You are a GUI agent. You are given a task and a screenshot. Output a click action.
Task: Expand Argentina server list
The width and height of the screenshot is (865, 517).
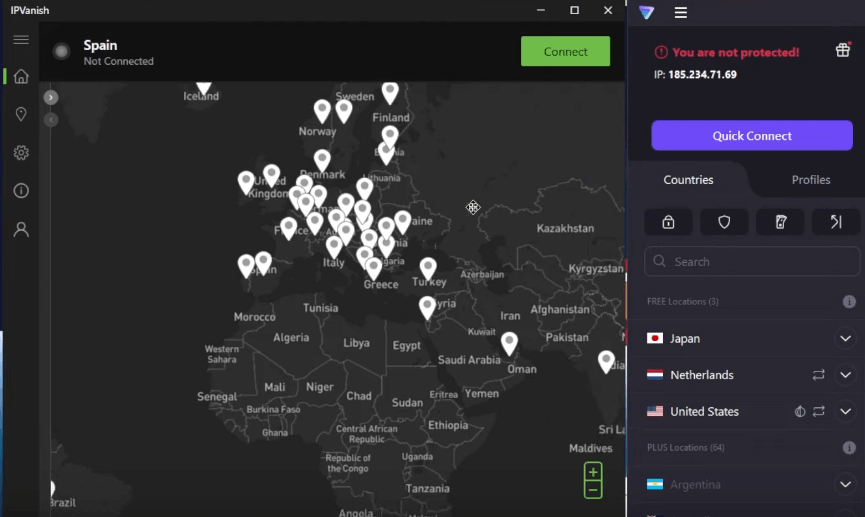point(846,484)
